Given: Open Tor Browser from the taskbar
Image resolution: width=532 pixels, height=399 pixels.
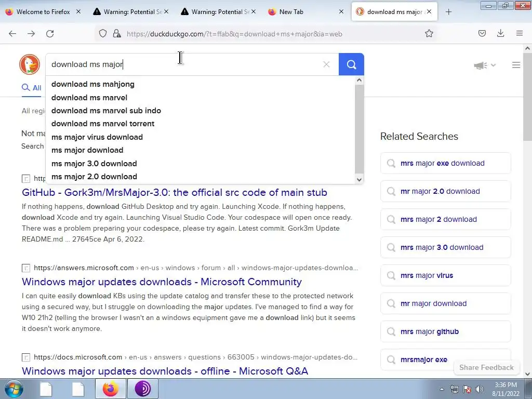Looking at the screenshot, I should (x=143, y=389).
